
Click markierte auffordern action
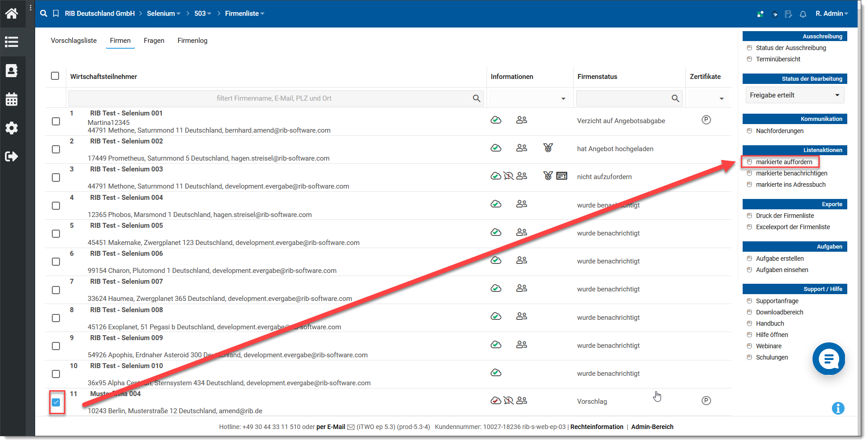(784, 162)
